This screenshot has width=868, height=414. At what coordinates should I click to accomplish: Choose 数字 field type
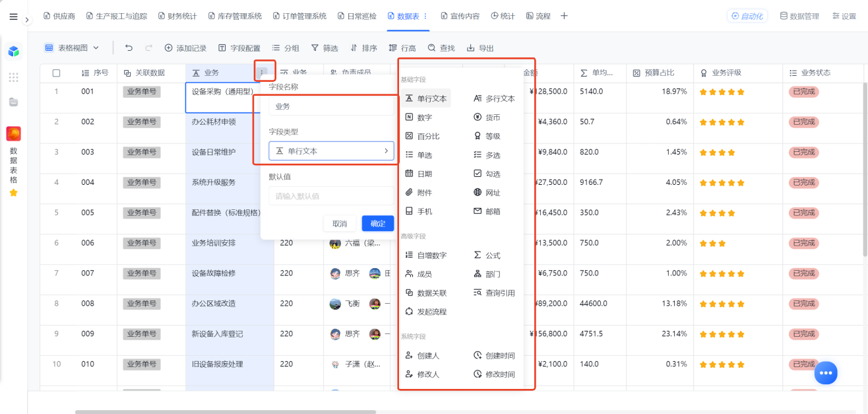point(418,117)
